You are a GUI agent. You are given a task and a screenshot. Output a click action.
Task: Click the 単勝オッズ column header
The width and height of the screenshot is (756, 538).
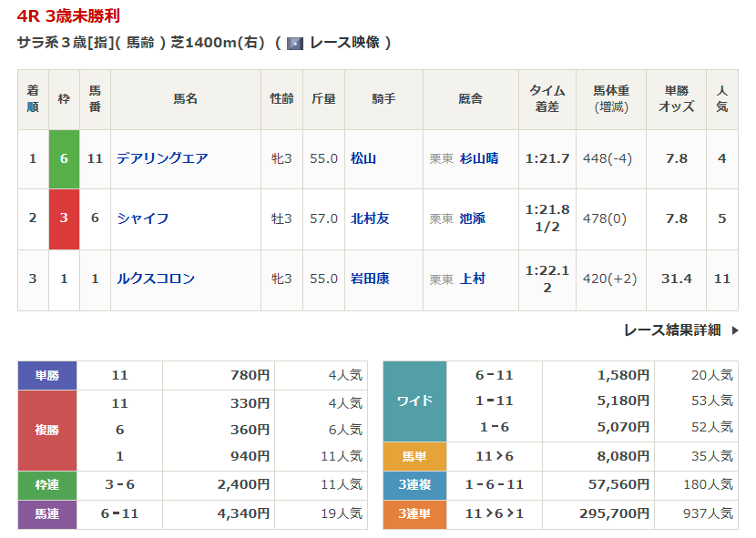pyautogui.click(x=676, y=99)
